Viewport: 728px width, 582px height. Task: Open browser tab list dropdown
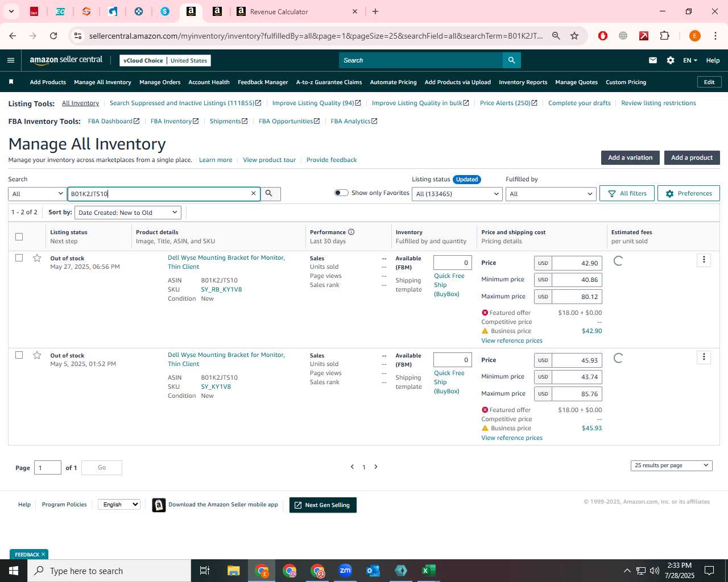pyautogui.click(x=11, y=11)
